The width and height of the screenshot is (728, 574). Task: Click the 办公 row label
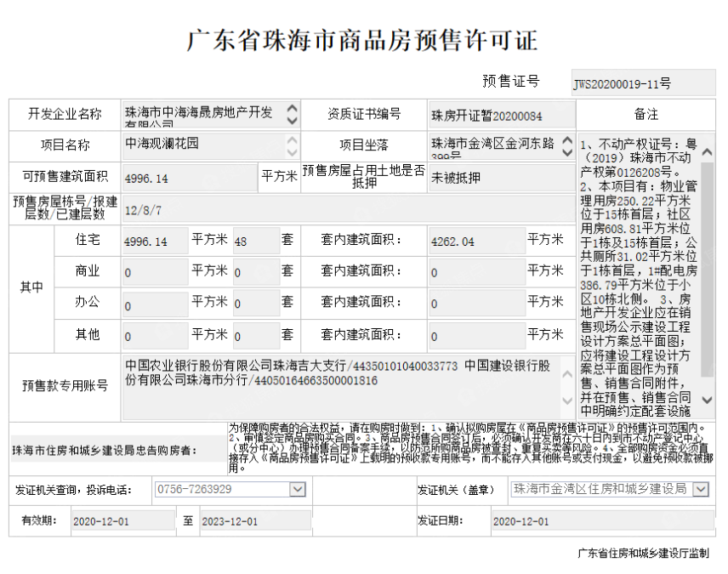88,303
